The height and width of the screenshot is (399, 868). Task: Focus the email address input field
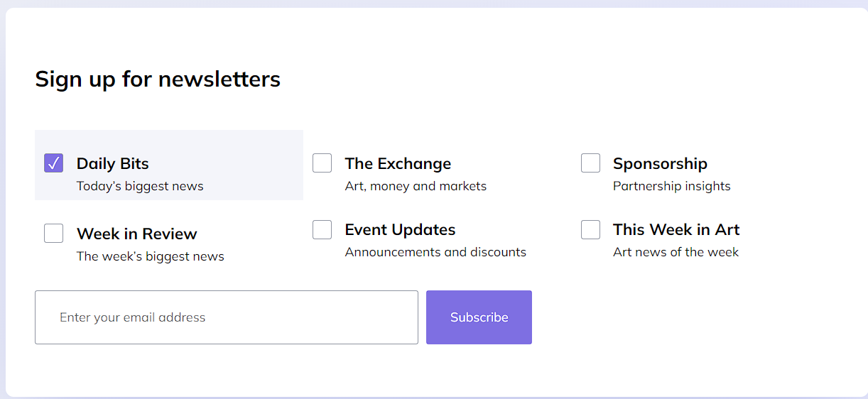pyautogui.click(x=227, y=317)
